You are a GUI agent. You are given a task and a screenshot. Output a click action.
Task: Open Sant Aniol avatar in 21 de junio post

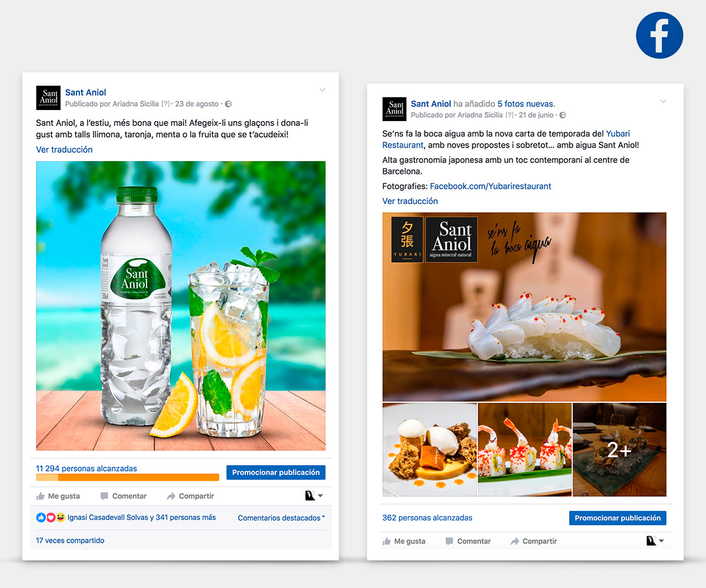pyautogui.click(x=394, y=109)
